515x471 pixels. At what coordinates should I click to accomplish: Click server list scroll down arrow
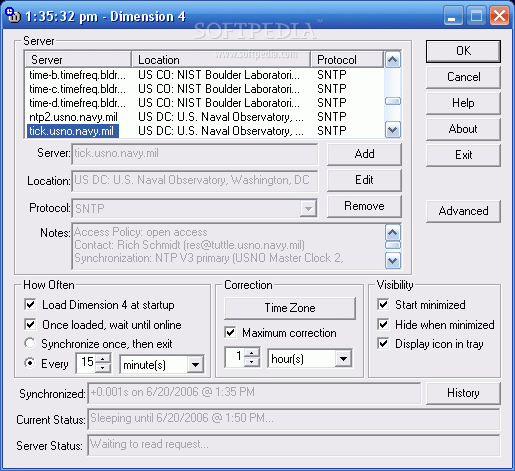click(393, 130)
